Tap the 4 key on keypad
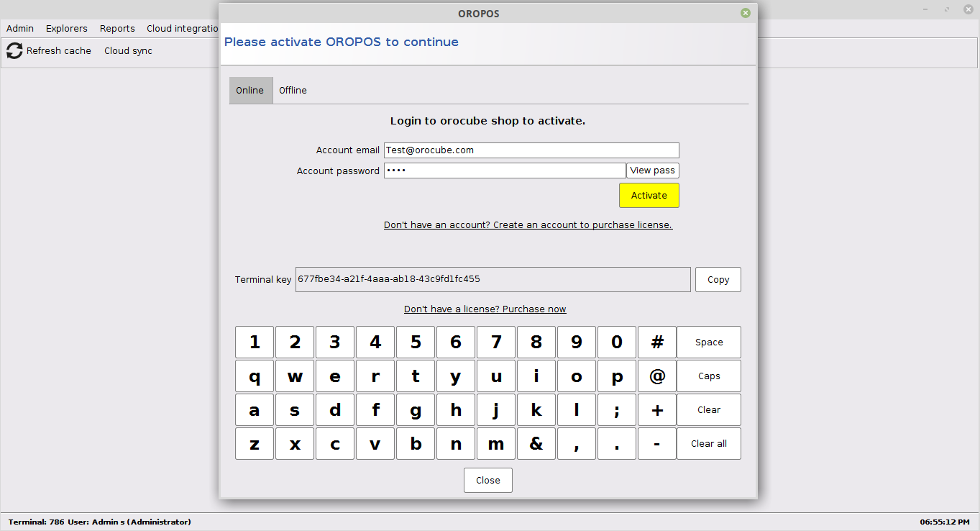 click(x=375, y=342)
